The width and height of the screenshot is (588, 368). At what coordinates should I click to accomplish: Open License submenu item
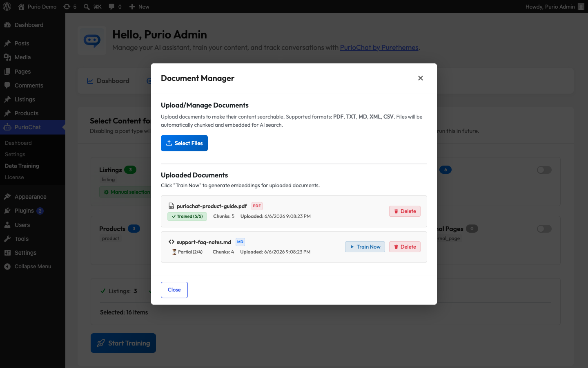pyautogui.click(x=14, y=177)
